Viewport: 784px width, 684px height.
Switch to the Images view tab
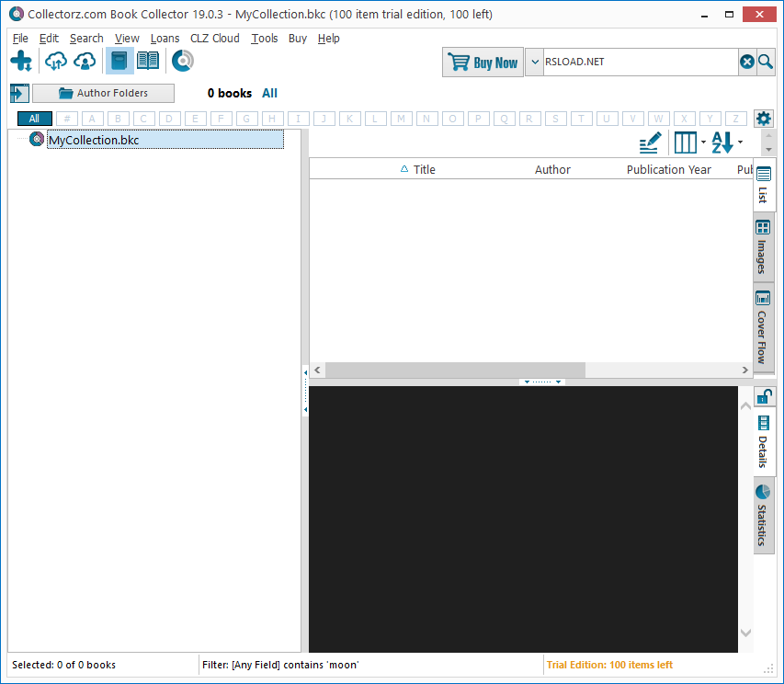(x=763, y=247)
